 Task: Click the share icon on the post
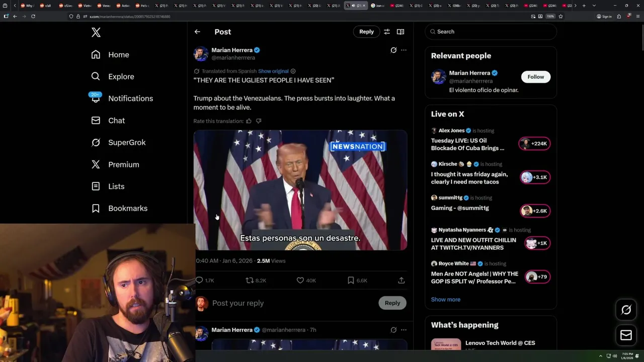(401, 281)
